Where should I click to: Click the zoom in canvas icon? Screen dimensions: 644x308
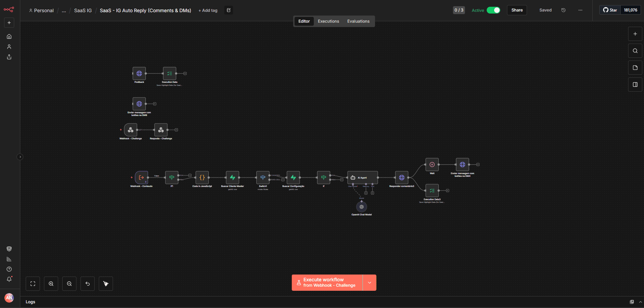click(51, 284)
